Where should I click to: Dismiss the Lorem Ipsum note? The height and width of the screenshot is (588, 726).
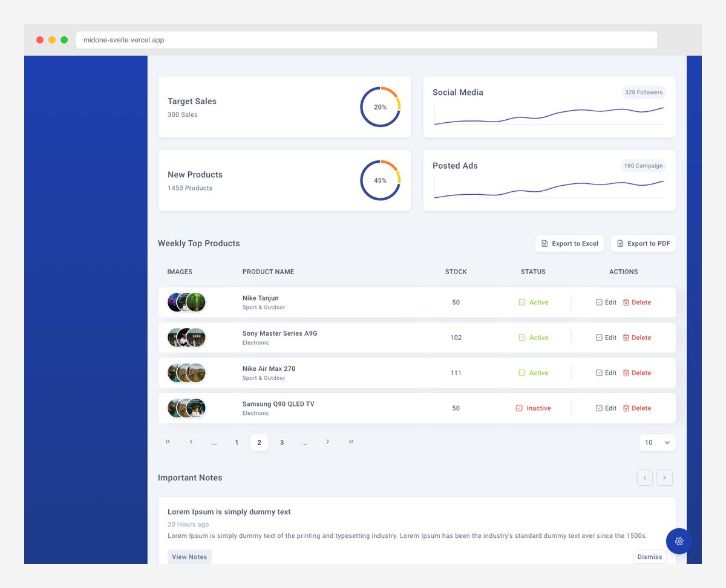pyautogui.click(x=649, y=557)
